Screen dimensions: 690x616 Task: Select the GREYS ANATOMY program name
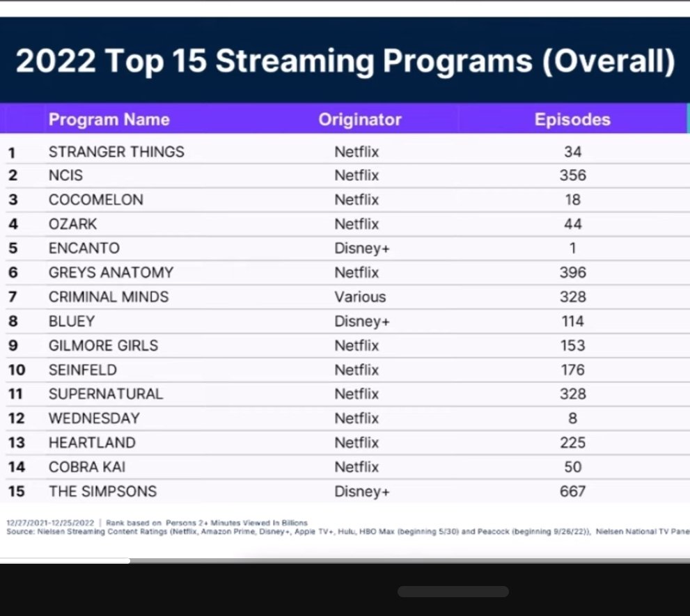(111, 272)
